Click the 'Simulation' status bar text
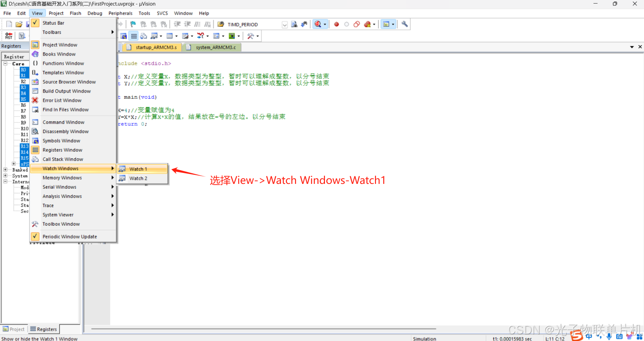 tap(425, 339)
